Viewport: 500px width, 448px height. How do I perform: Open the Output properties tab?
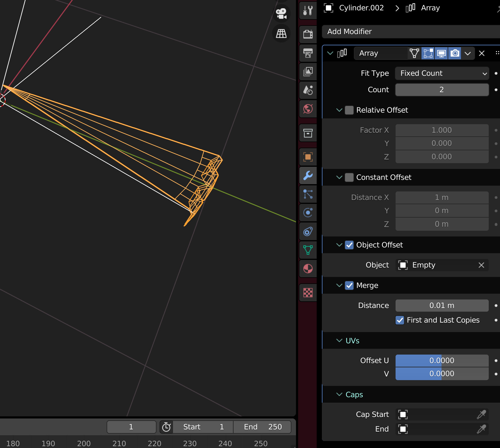308,53
